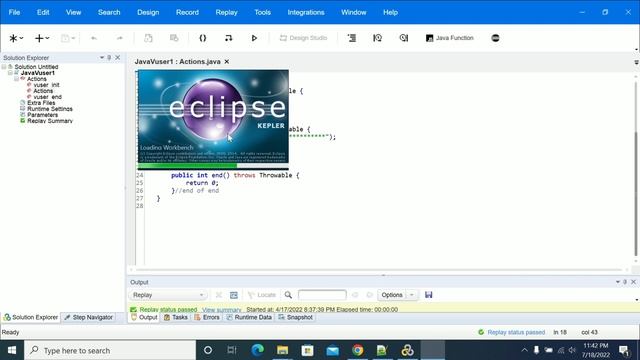
Task: Open the View menu
Action: coord(73,12)
